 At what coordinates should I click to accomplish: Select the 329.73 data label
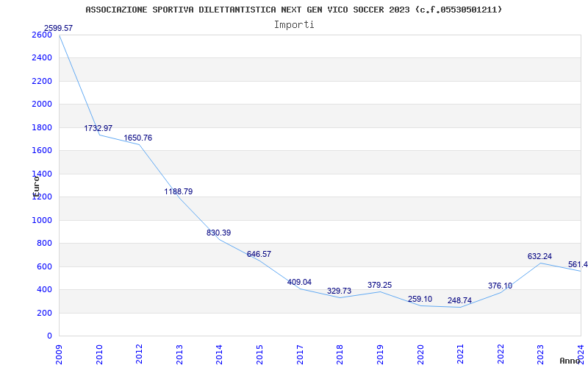tap(340, 291)
